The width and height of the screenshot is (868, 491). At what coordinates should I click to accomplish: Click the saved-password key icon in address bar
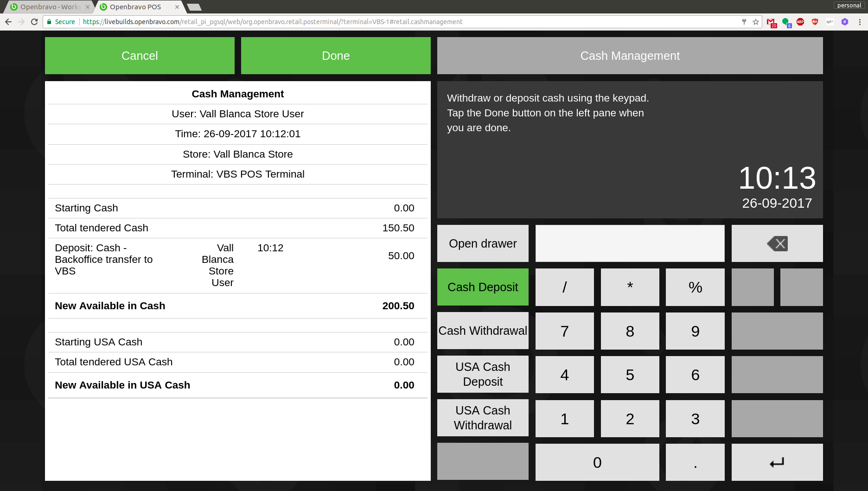[744, 22]
